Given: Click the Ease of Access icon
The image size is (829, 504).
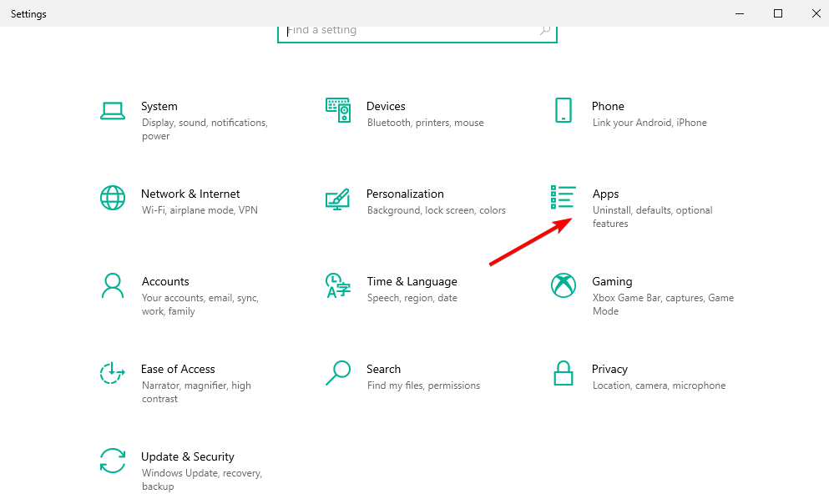Looking at the screenshot, I should 113,373.
